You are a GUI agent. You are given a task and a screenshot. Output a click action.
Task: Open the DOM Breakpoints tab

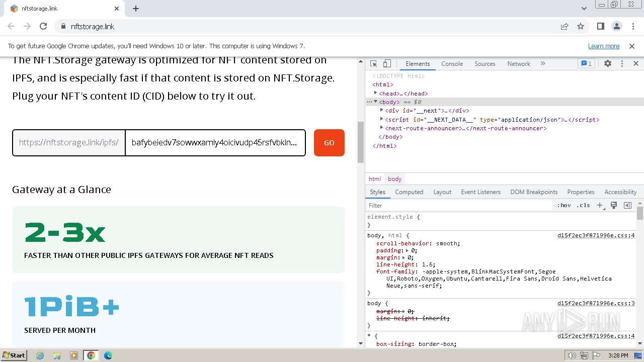(x=534, y=192)
